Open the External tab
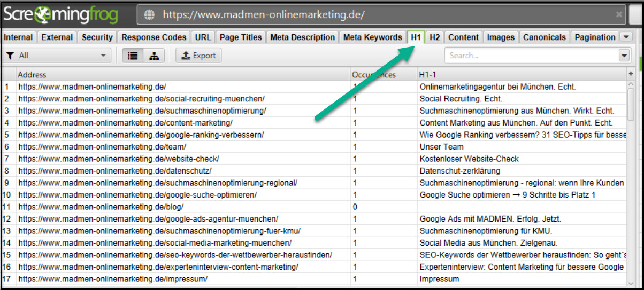This screenshot has height=290, width=644. click(57, 37)
